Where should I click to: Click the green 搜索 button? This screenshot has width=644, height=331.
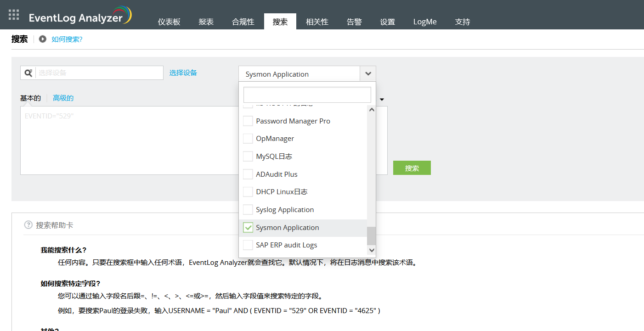[x=412, y=168]
